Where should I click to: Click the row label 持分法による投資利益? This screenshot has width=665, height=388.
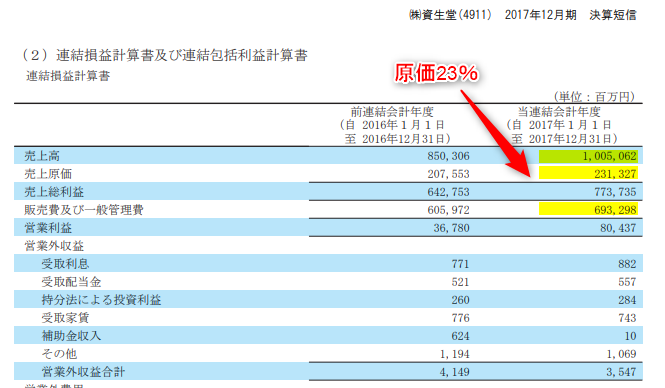pos(101,300)
